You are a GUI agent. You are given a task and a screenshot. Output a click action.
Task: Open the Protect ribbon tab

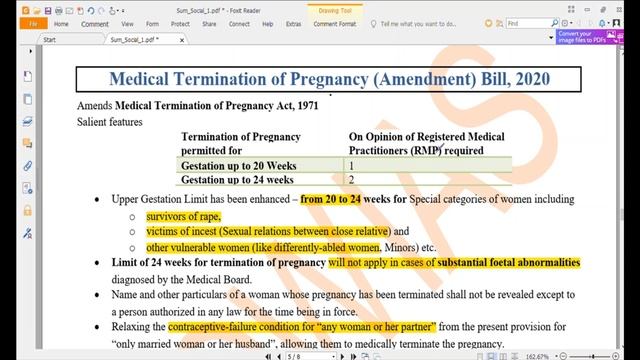(180, 24)
